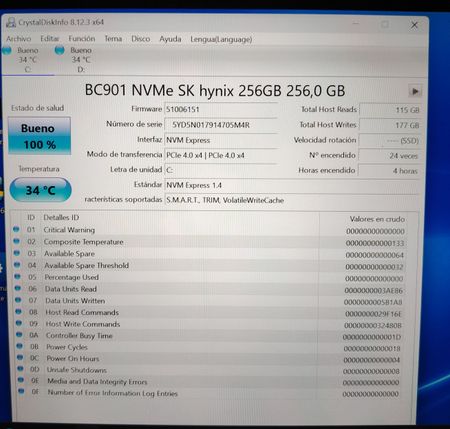This screenshot has width=450, height=429.
Task: Click the ID column header
Action: [31, 217]
